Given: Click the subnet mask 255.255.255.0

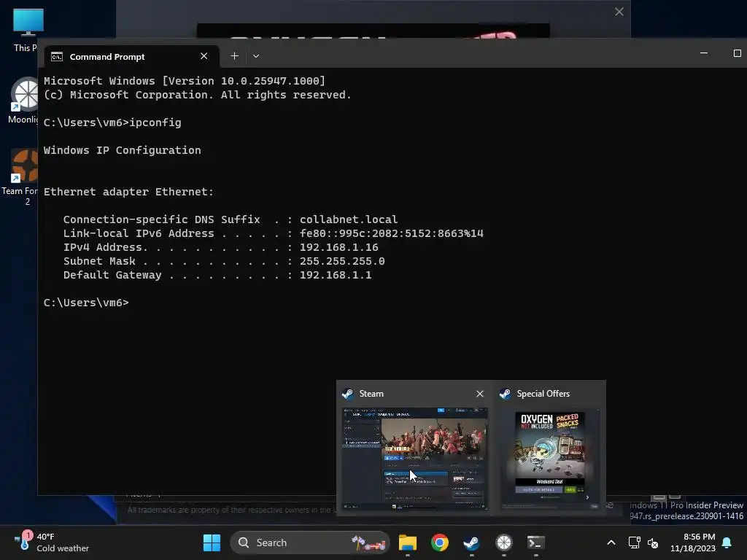Looking at the screenshot, I should [342, 261].
